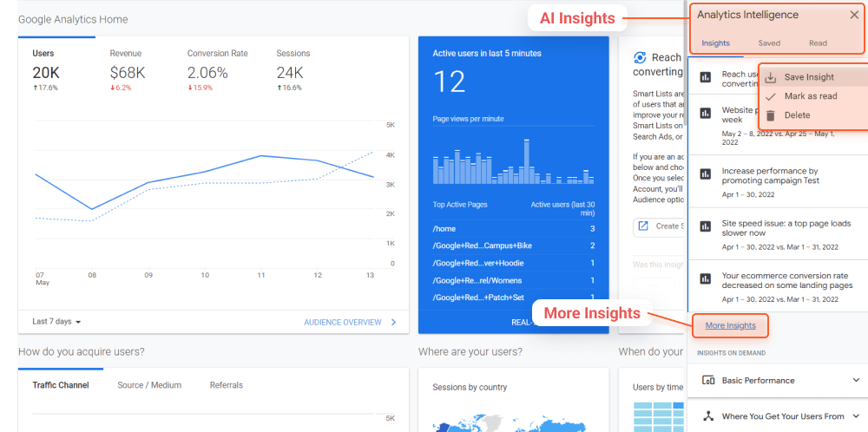Open the Site speed issue insight

[x=777, y=234]
